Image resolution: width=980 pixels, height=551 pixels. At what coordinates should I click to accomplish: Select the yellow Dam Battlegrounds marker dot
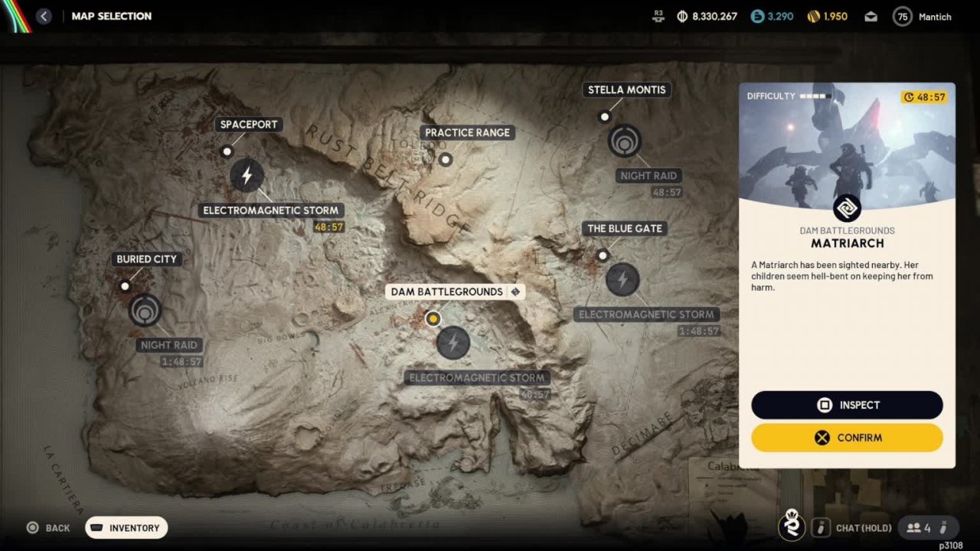click(x=433, y=318)
